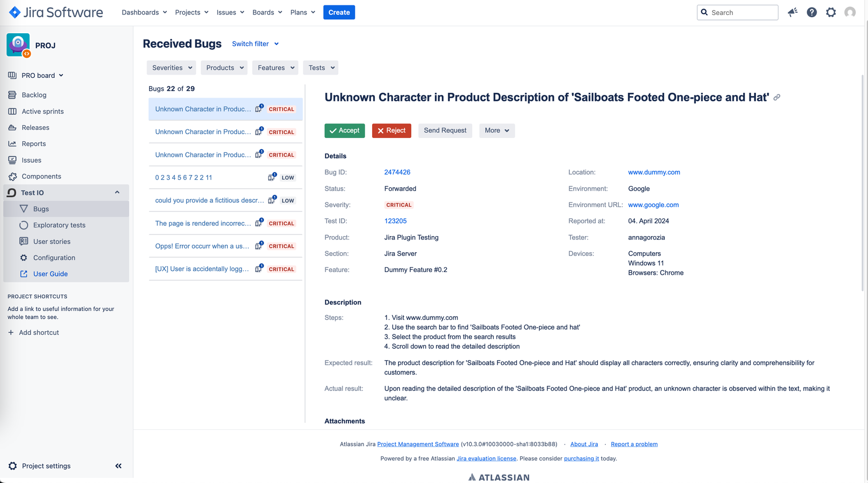Reject the selected bug

coord(391,130)
